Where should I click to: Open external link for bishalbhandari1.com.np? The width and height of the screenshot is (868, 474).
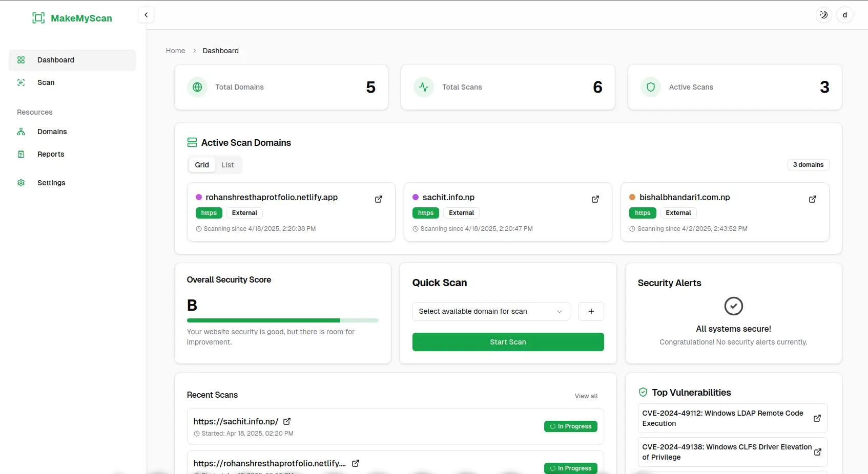813,199
